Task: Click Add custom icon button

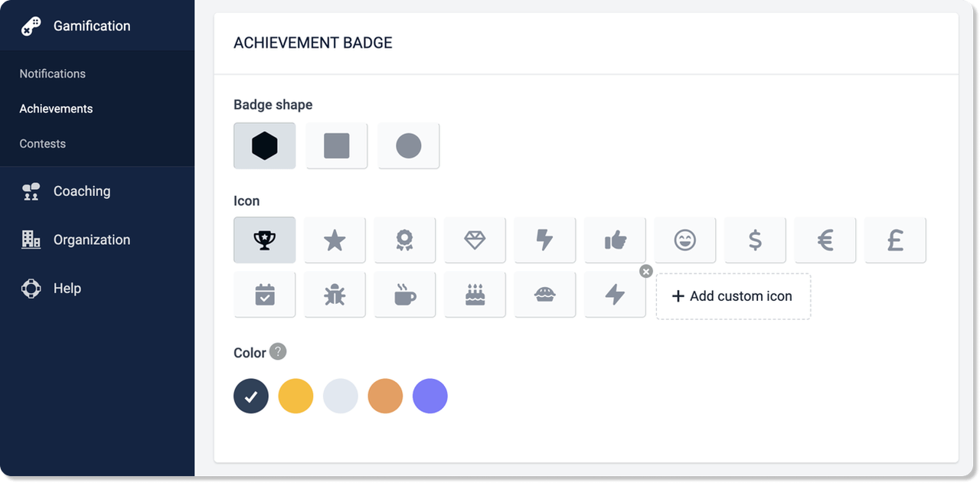Action: 733,296
